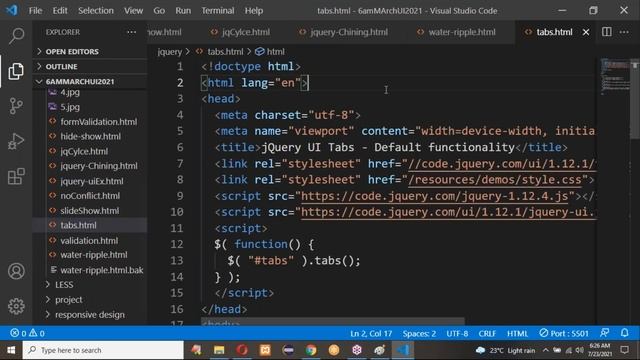The height and width of the screenshot is (360, 640).
Task: Open Run and Debug view
Action: [x=16, y=141]
